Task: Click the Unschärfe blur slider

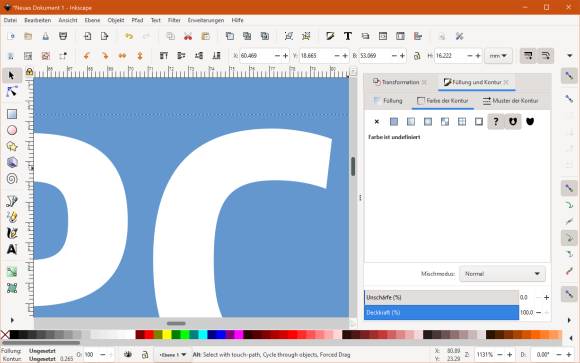Action: point(442,297)
